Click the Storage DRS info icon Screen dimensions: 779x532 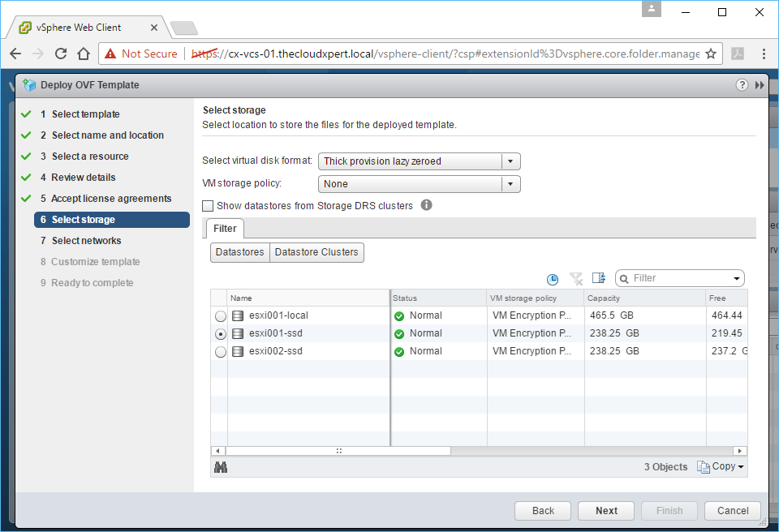(426, 205)
